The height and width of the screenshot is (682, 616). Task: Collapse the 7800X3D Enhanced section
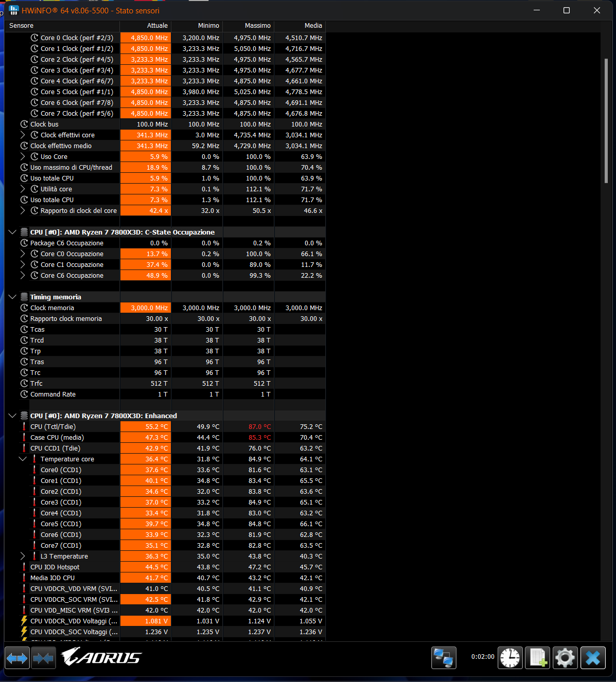click(12, 416)
